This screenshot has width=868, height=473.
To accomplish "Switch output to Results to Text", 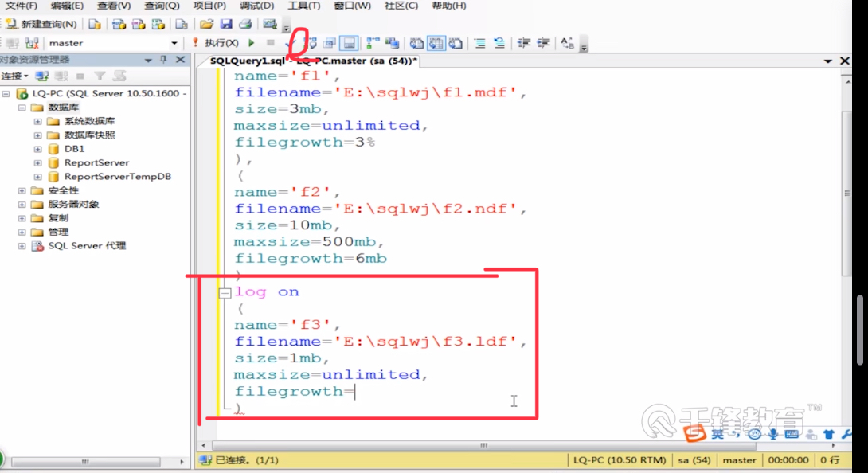I will click(416, 43).
